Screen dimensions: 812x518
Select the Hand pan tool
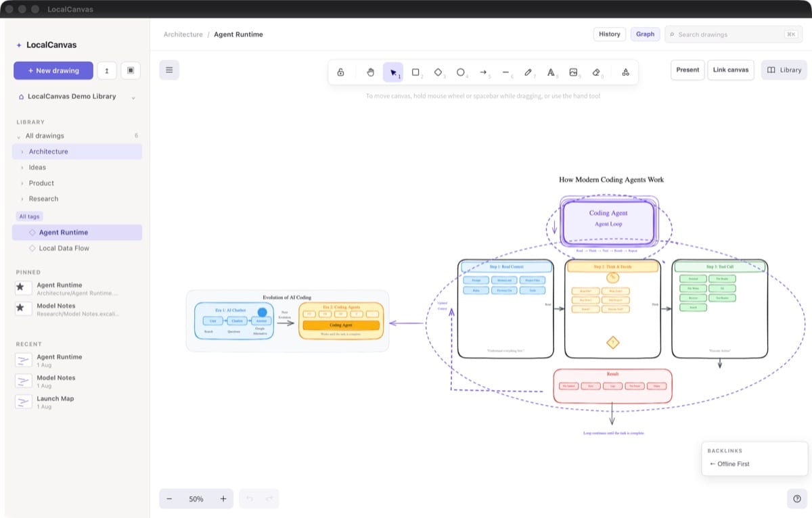(371, 72)
